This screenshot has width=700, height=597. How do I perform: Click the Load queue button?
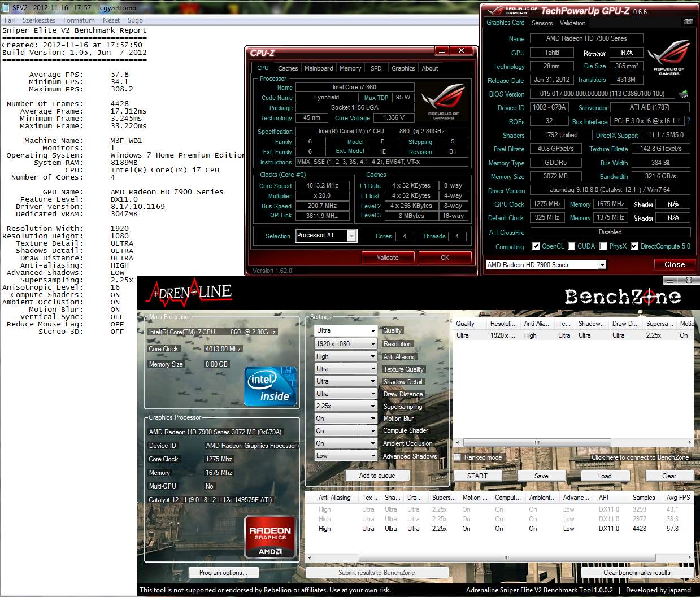tap(605, 476)
